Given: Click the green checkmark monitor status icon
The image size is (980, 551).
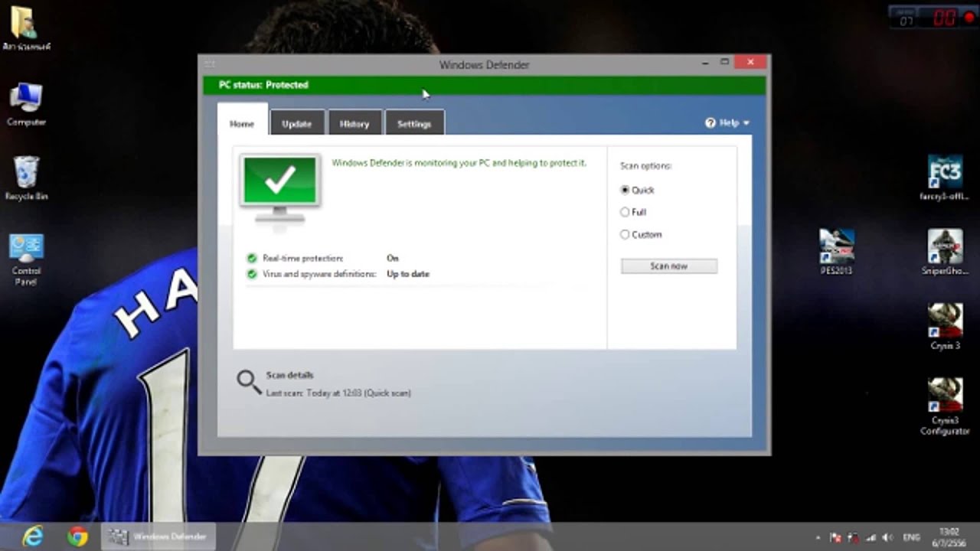Looking at the screenshot, I should [280, 189].
